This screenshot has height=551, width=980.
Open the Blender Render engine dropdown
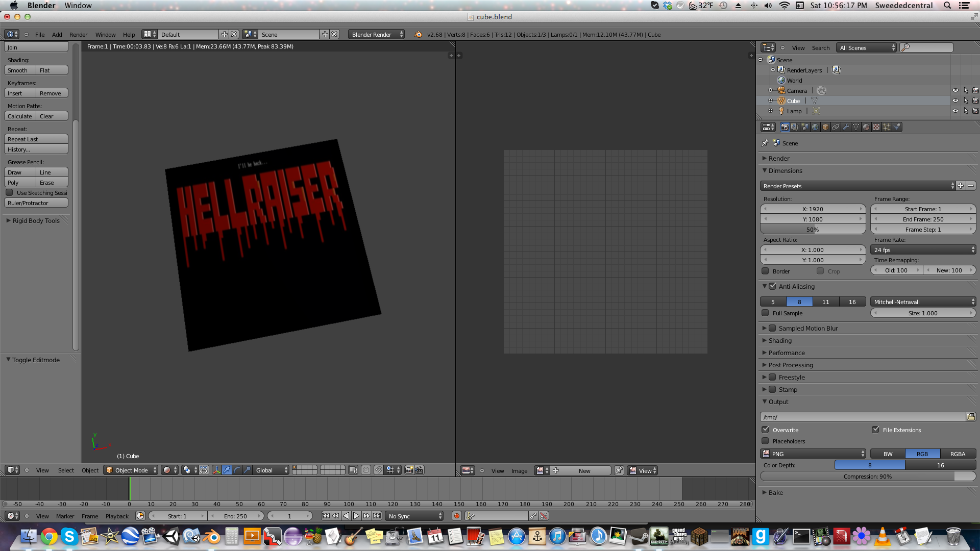(x=377, y=34)
